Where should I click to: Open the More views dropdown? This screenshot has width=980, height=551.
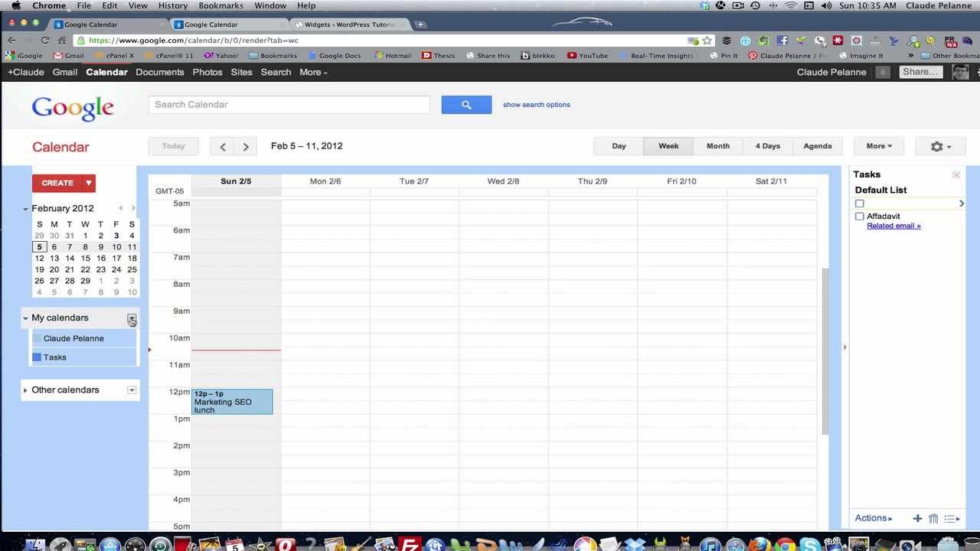879,146
